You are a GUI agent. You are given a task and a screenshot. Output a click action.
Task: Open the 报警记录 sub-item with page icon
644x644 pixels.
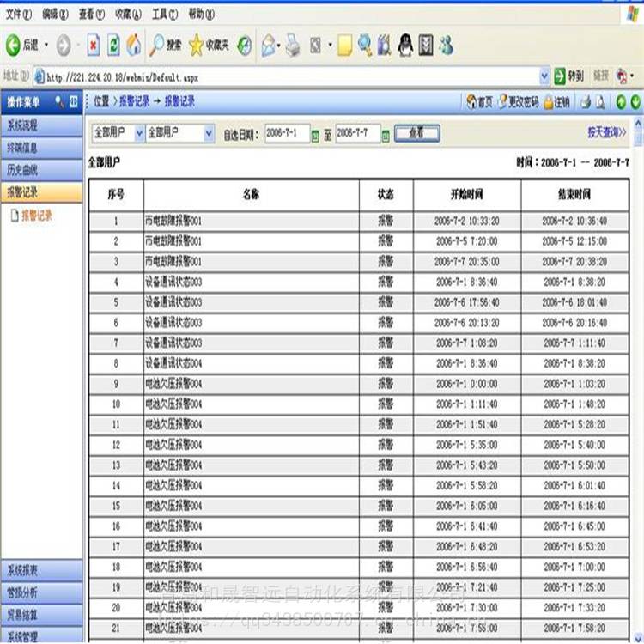point(32,216)
